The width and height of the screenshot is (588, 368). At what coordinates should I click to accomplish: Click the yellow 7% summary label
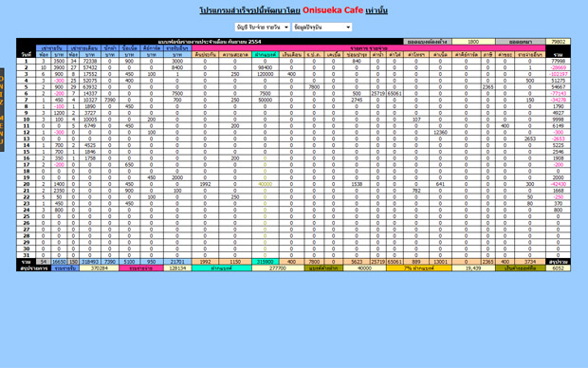click(x=419, y=268)
